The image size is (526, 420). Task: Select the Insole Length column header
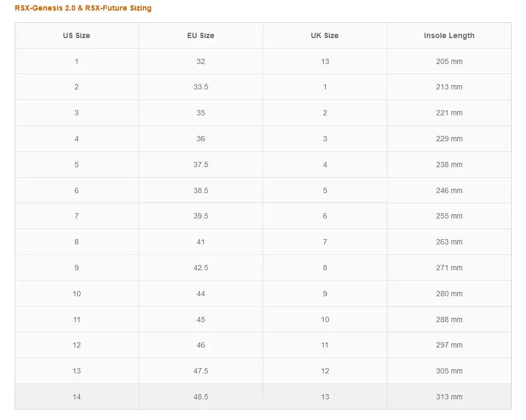coord(449,35)
